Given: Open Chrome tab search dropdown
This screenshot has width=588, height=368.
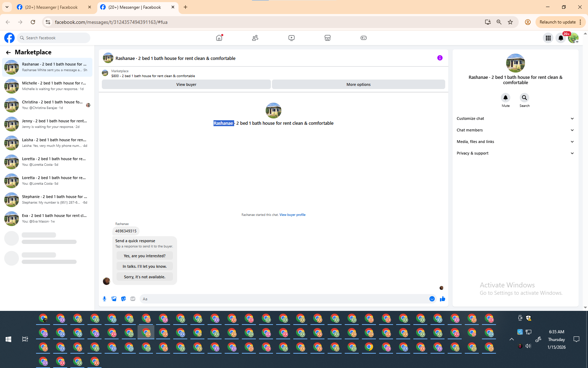Looking at the screenshot, I should coord(7,7).
